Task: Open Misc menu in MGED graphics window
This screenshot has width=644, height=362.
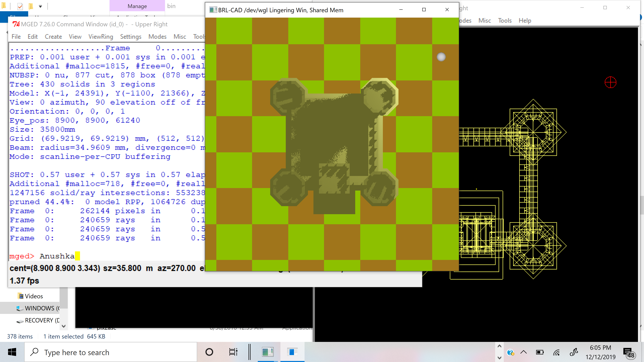Action: pos(485,20)
